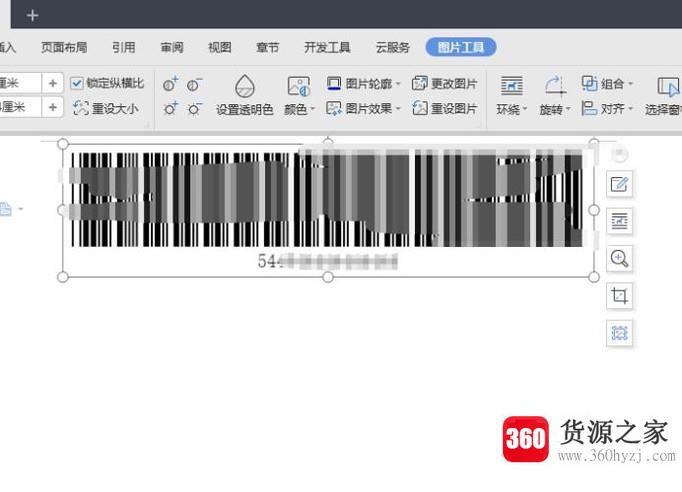This screenshot has height=492, width=682.
Task: Expand the 环绕 dropdown arrow
Action: coord(525,108)
